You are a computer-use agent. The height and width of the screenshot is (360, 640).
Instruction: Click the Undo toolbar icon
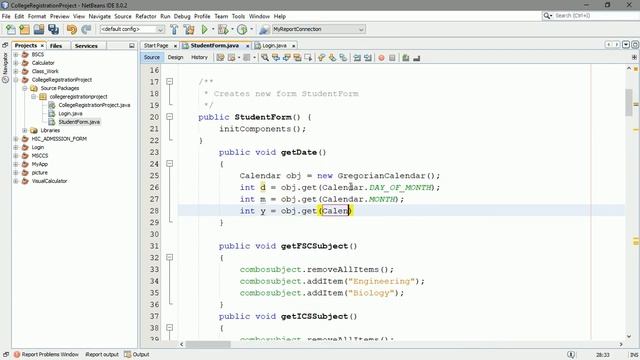click(x=72, y=29)
